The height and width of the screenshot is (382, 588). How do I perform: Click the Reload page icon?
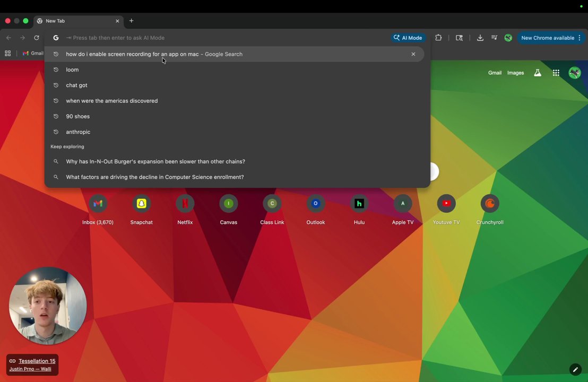37,38
